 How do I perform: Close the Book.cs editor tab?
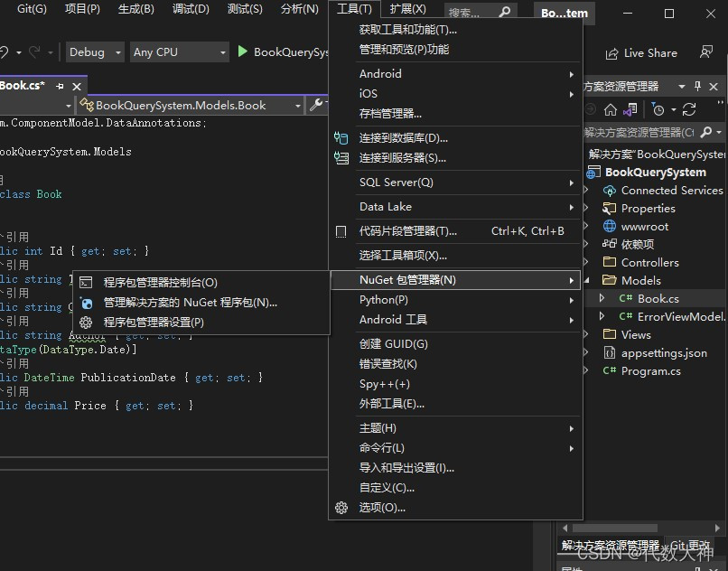click(x=77, y=87)
